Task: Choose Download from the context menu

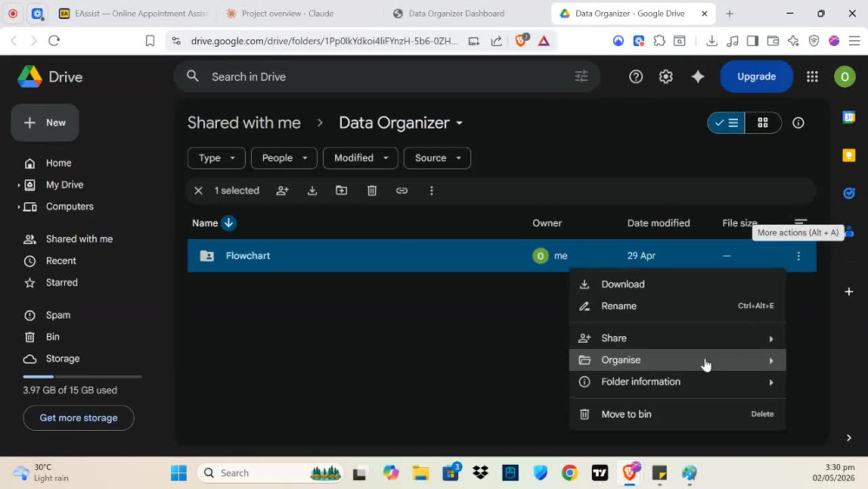Action: pyautogui.click(x=677, y=284)
